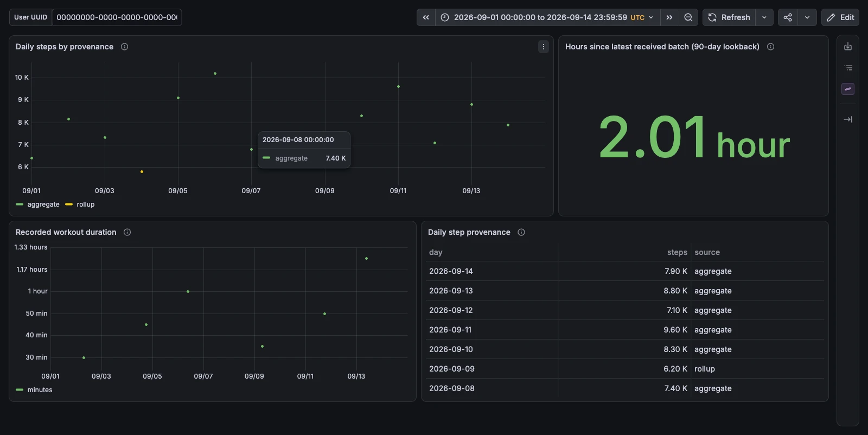Click the share dashboard icon
The image size is (868, 435).
[788, 17]
